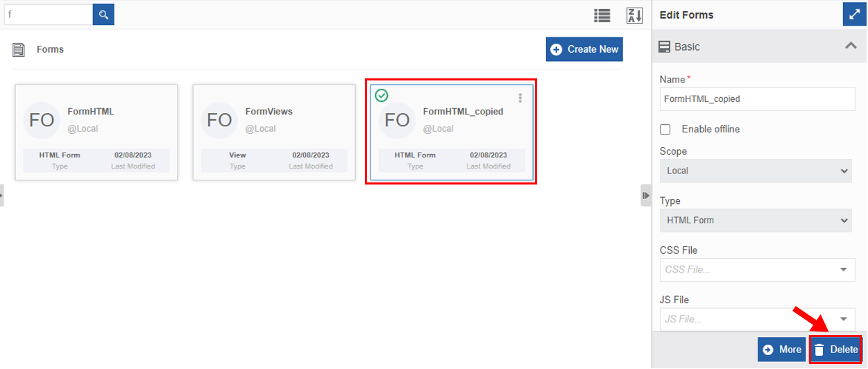
Task: Open the CSS File dropdown
Action: point(758,270)
